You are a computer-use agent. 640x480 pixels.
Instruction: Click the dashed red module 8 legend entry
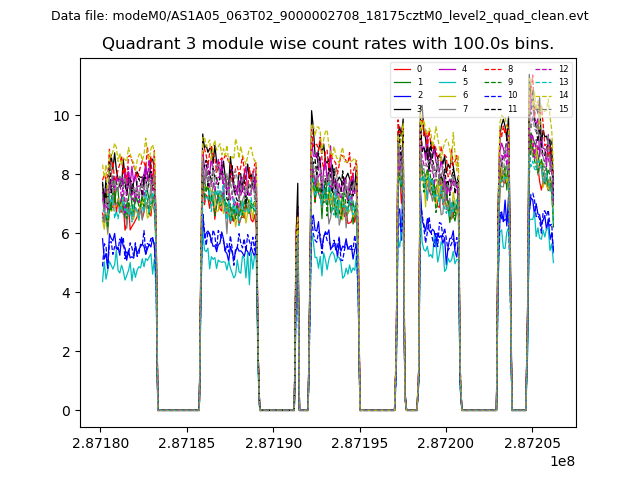(492, 69)
